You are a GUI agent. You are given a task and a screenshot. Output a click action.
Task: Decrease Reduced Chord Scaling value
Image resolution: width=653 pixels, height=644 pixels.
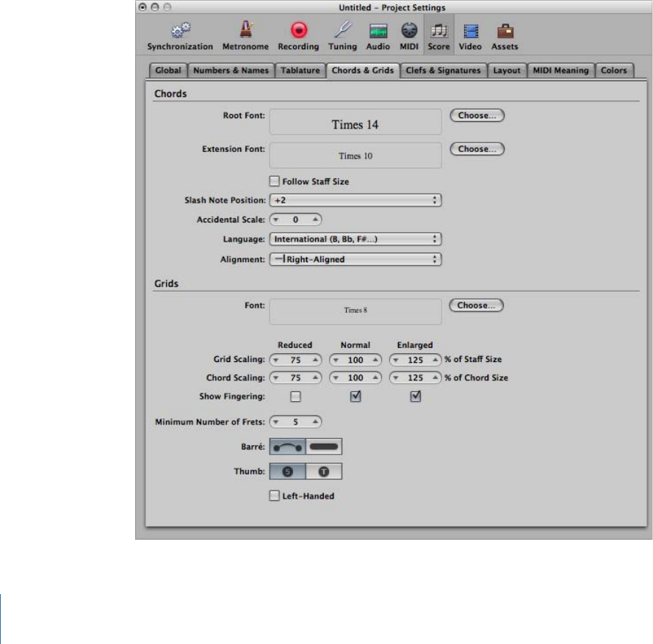coord(275,377)
